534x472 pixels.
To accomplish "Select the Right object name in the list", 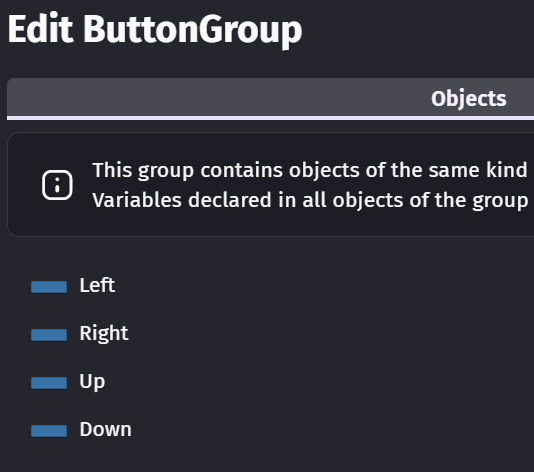I will pyautogui.click(x=104, y=333).
